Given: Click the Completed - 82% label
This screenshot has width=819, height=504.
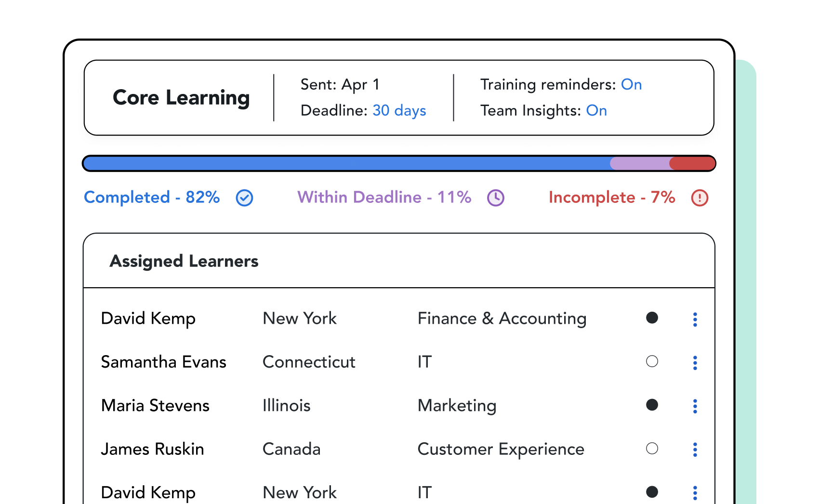Looking at the screenshot, I should (x=152, y=198).
